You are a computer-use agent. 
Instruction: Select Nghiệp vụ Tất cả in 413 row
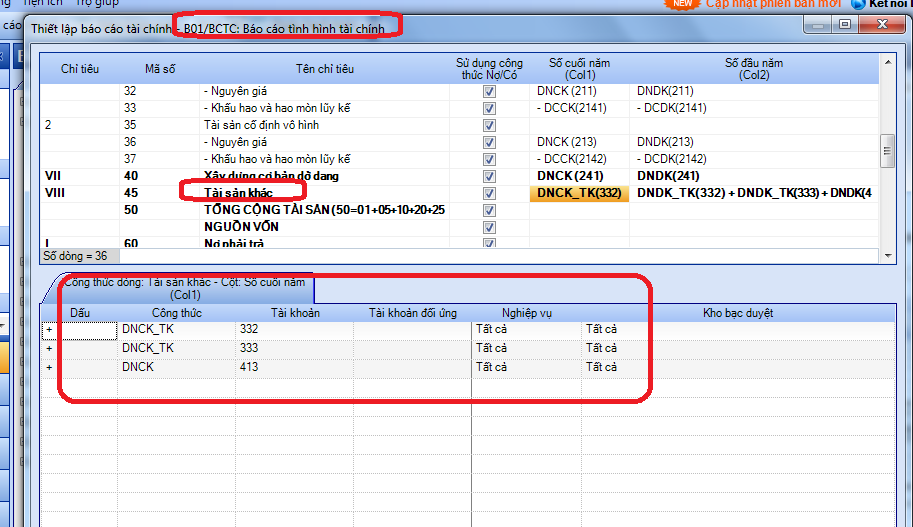(526, 367)
